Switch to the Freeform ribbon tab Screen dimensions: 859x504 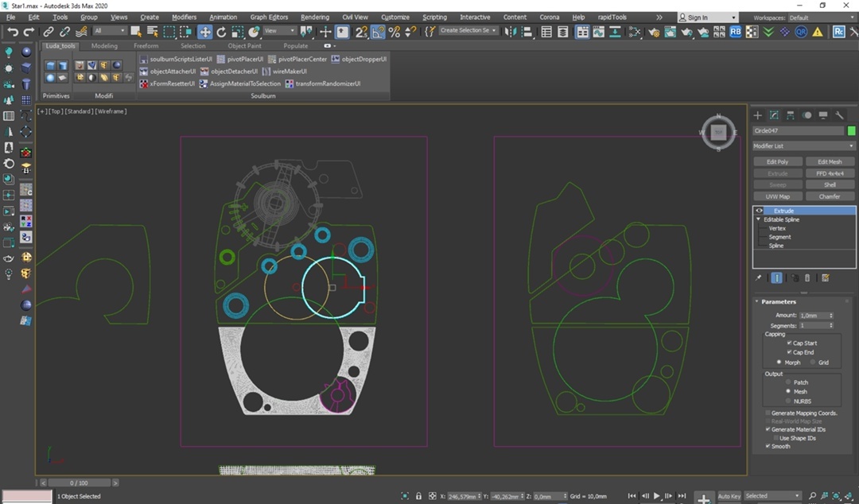[x=146, y=46]
